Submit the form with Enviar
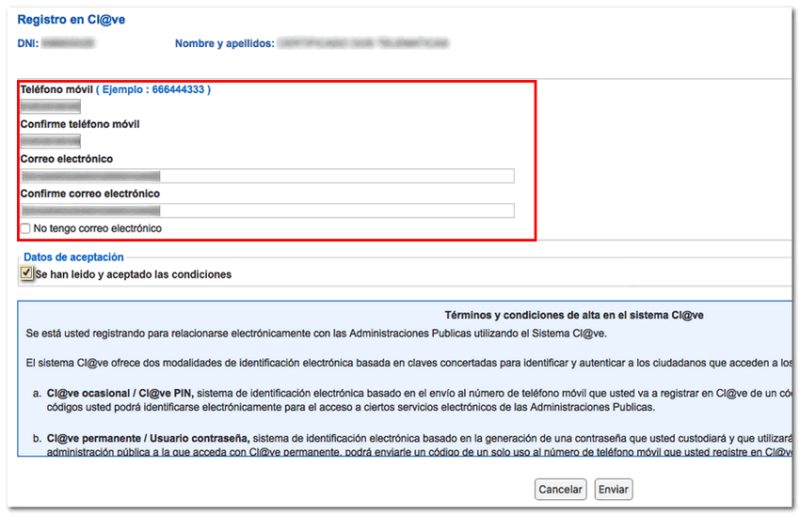This screenshot has height=515, width=800. 613,489
